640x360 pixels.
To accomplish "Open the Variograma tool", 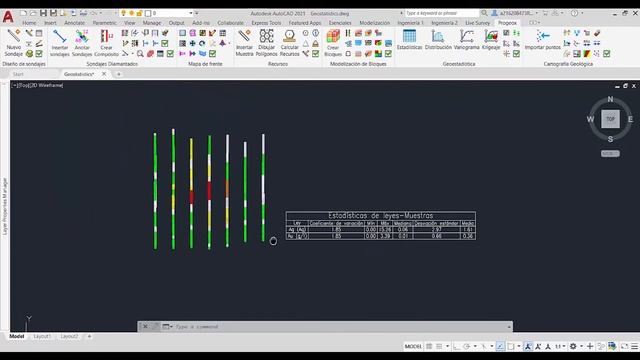I will coord(466,40).
